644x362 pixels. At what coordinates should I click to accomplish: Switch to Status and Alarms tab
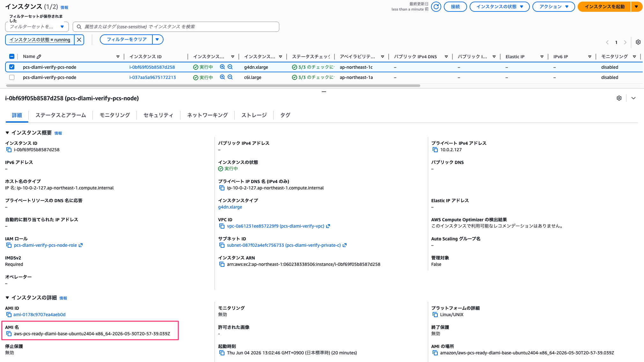(x=61, y=115)
